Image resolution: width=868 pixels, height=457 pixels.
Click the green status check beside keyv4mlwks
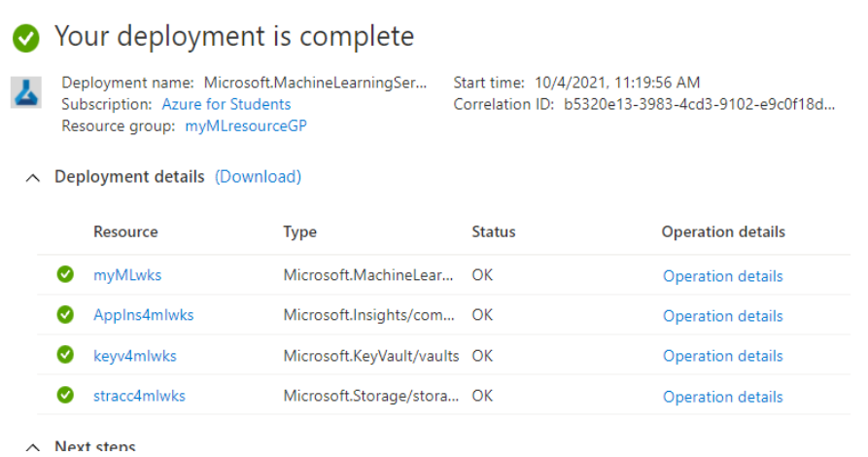pos(65,354)
